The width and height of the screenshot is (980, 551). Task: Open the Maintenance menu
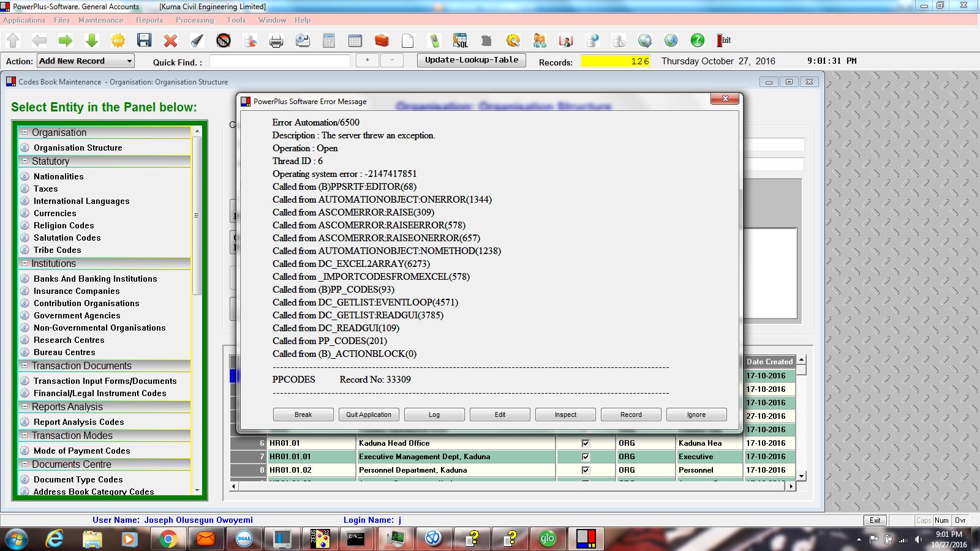[x=100, y=20]
